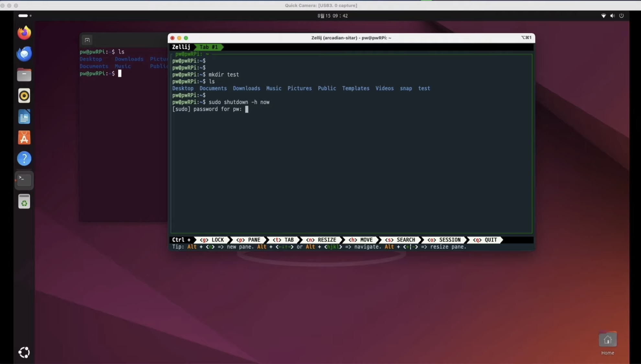Select Tab #1 in Zellij
The height and width of the screenshot is (364, 641).
pyautogui.click(x=208, y=47)
